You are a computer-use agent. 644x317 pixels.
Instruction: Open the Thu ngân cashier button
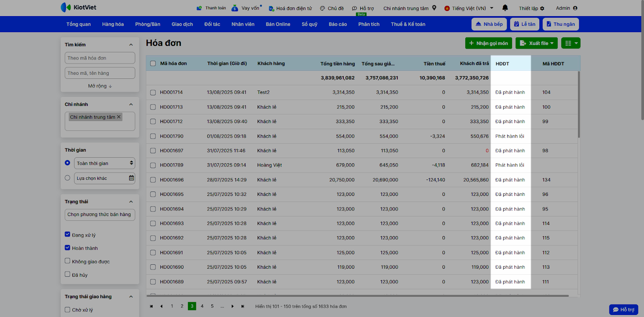coord(560,24)
